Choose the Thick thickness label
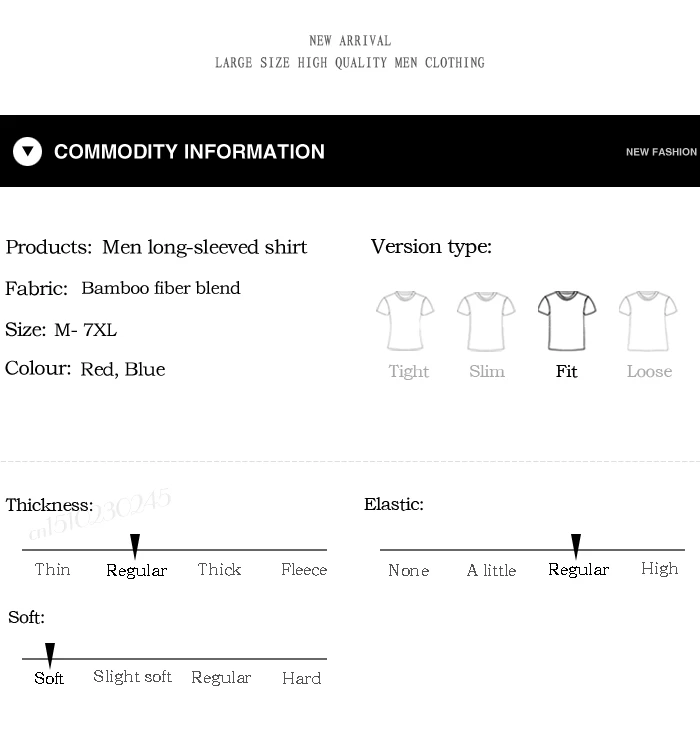 tap(219, 569)
